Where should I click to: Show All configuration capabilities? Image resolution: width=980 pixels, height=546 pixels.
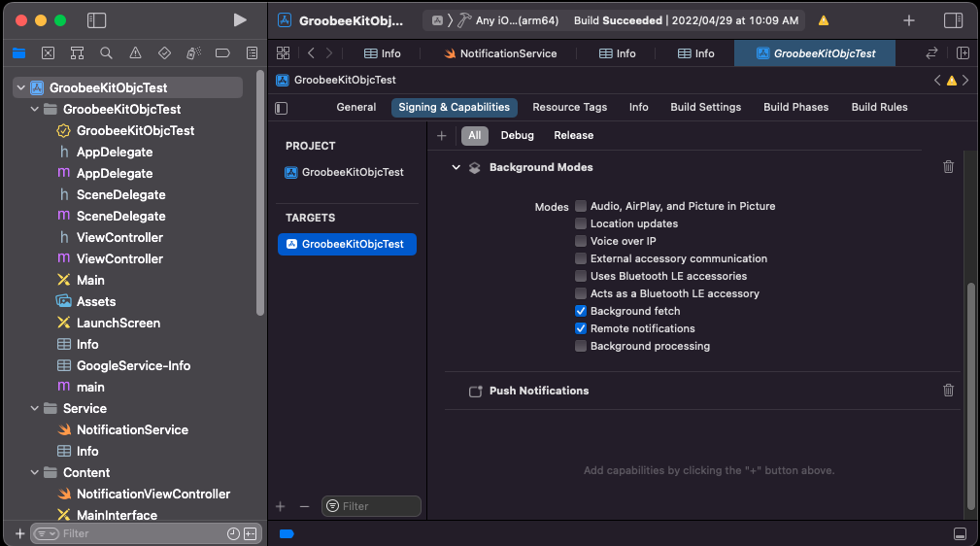(x=475, y=135)
